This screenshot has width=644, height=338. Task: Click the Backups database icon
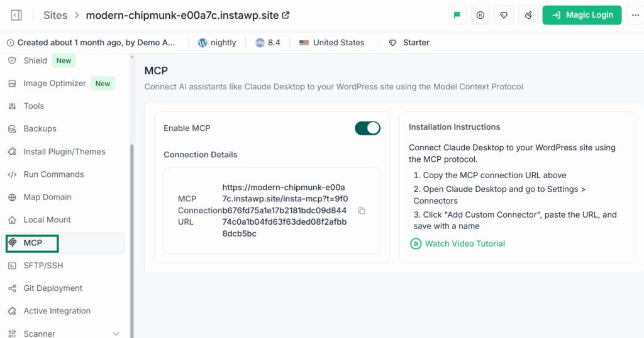click(13, 128)
